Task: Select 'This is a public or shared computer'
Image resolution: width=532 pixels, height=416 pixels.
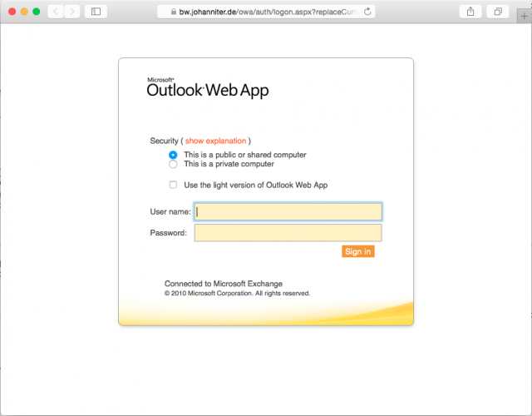Action: pos(173,155)
